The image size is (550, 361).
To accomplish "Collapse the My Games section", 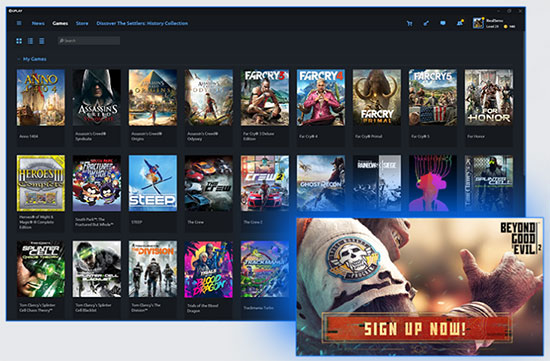I will click(x=19, y=59).
